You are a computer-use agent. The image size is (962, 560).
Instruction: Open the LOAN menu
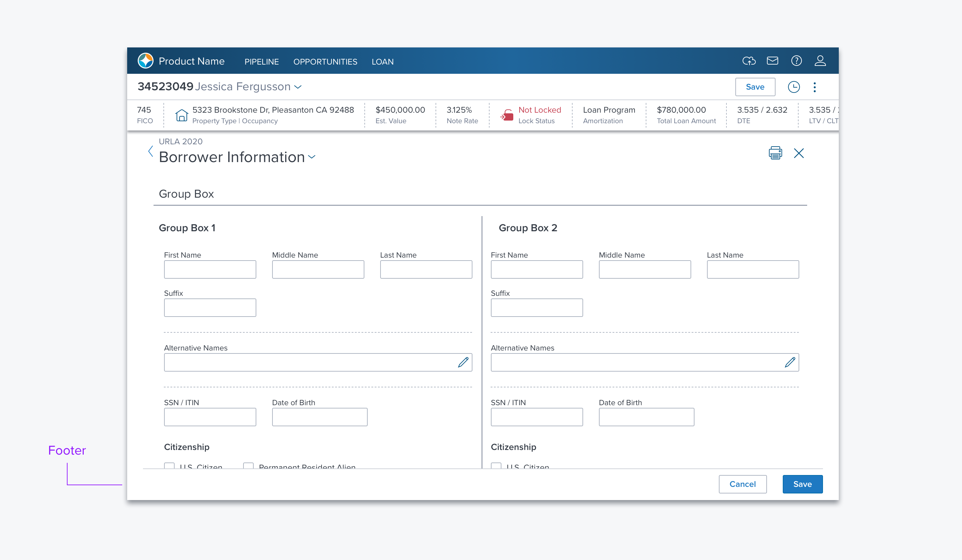coord(382,62)
